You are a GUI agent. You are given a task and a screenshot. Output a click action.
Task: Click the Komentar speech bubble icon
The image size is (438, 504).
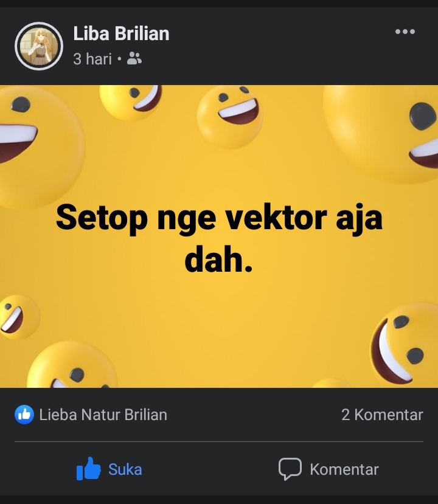tap(290, 469)
